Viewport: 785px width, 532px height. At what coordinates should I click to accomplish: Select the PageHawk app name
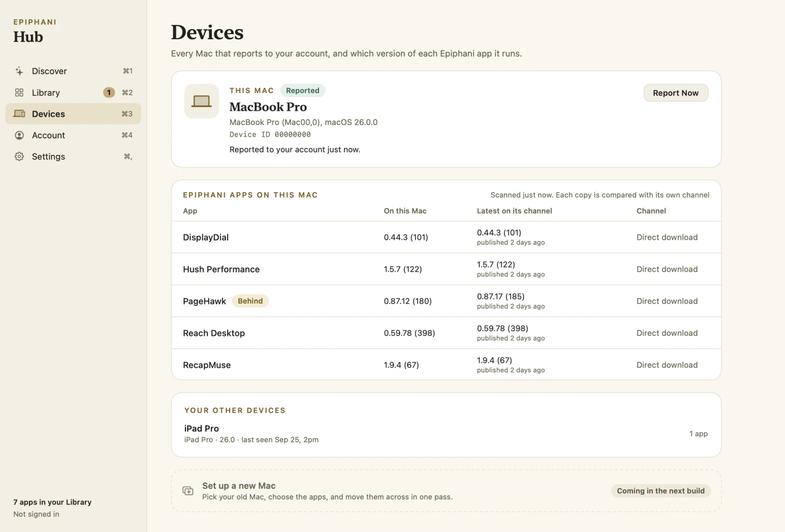205,301
